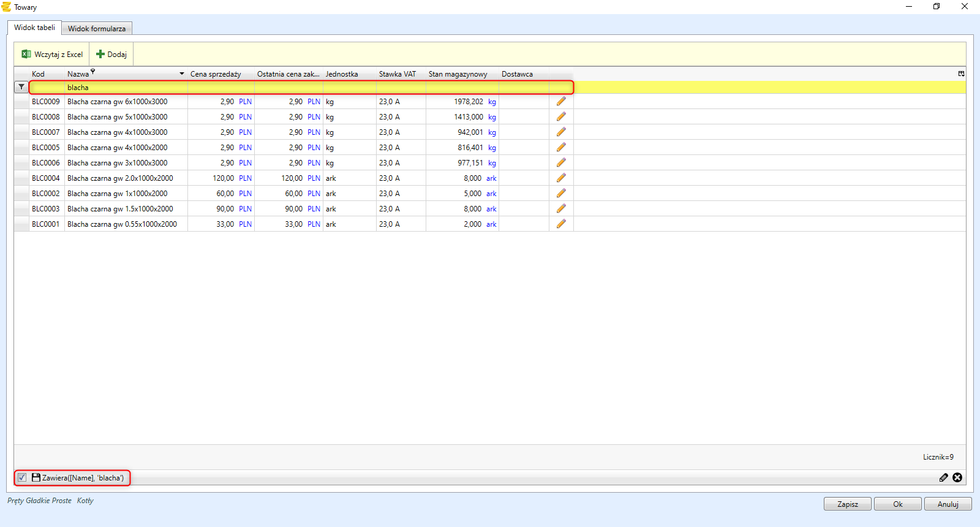Click the pencil edit icon for BLC0004
This screenshot has height=527, width=980.
pyautogui.click(x=561, y=178)
